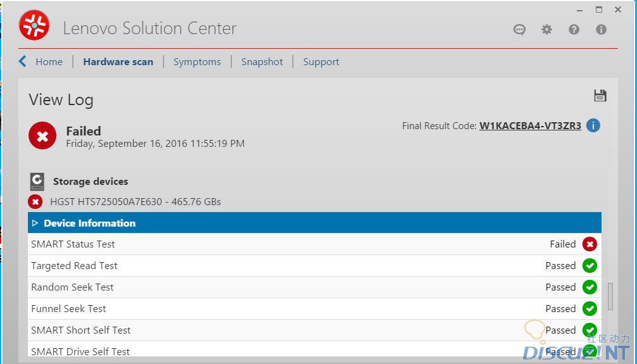
Task: Select the SMART Drive Self Test row label
Action: (x=80, y=351)
